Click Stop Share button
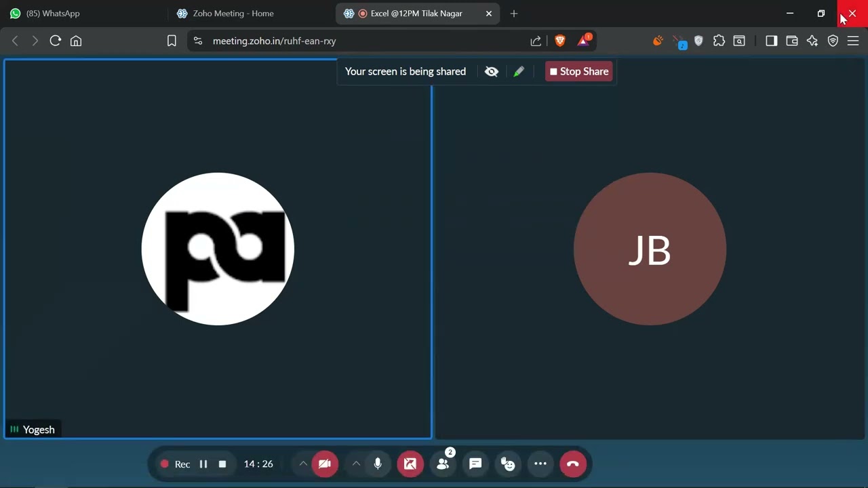 pyautogui.click(x=579, y=71)
